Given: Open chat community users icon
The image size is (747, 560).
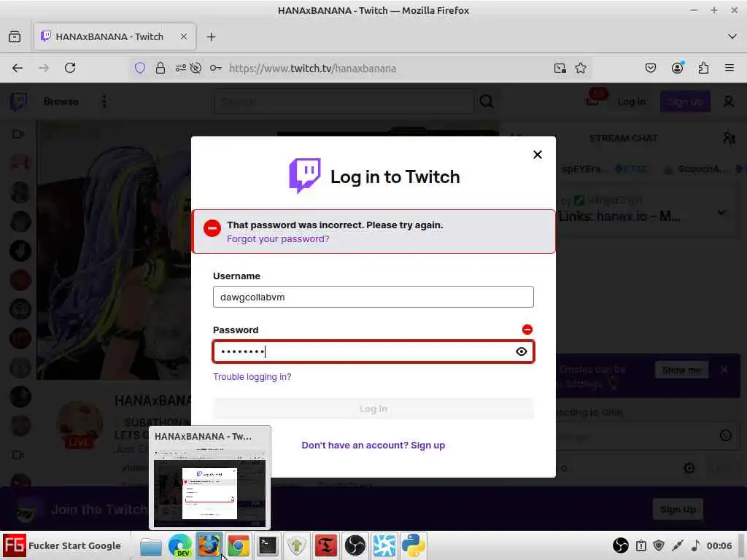Looking at the screenshot, I should click(729, 138).
